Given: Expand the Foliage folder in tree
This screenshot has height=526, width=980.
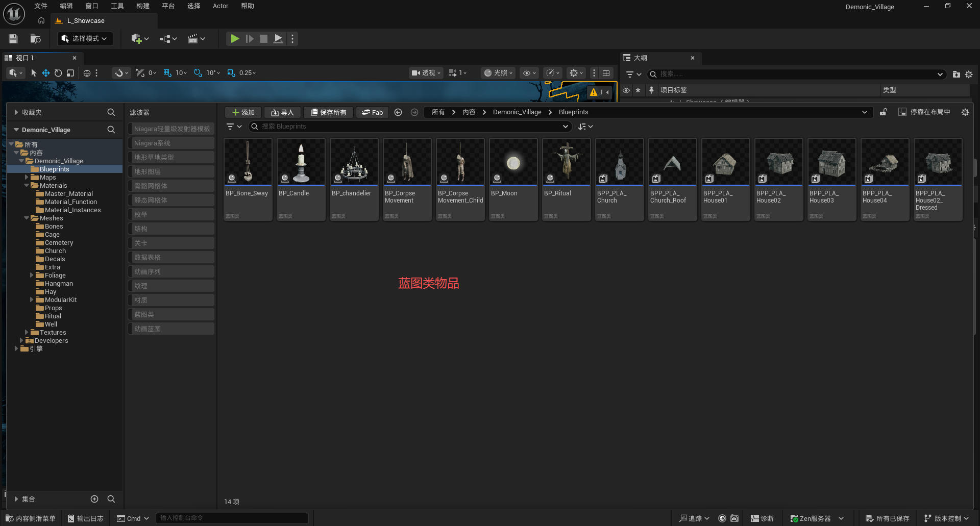Looking at the screenshot, I should click(32, 275).
